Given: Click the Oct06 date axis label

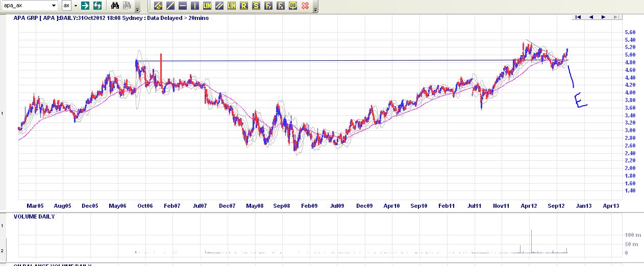Looking at the screenshot, I should click(x=144, y=206).
